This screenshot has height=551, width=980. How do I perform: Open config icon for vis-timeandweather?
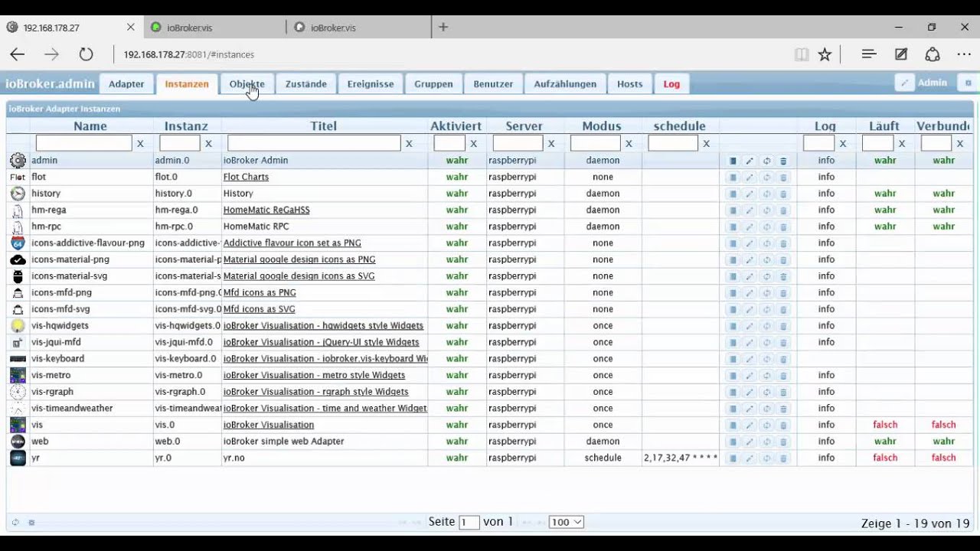(733, 409)
